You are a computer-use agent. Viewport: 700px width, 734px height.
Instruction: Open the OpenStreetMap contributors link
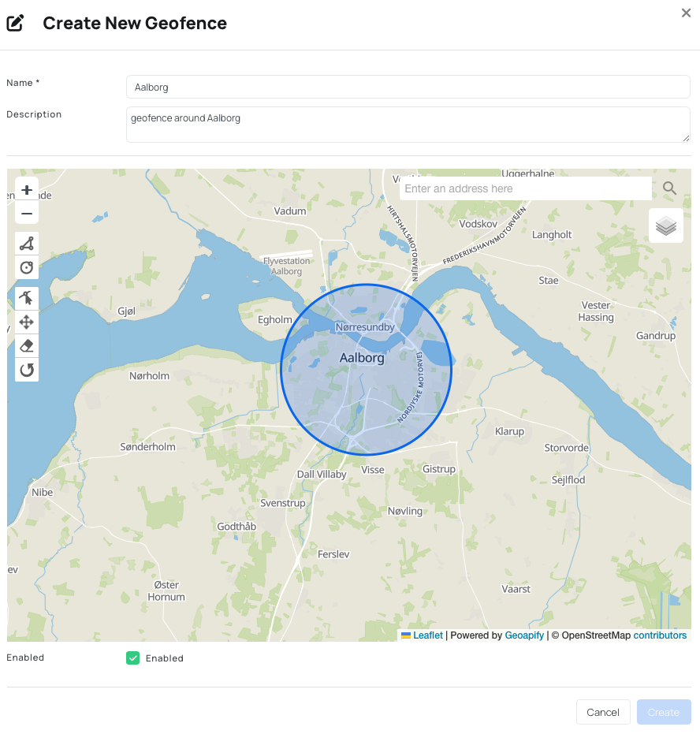[x=659, y=635]
